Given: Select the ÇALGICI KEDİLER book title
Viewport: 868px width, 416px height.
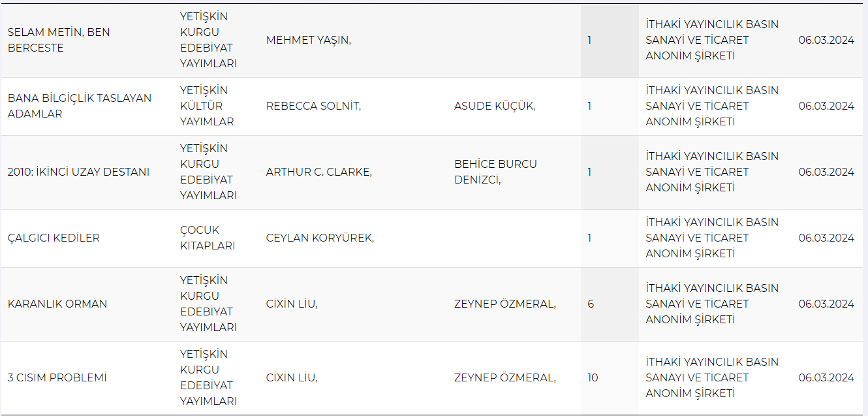Looking at the screenshot, I should [x=54, y=238].
